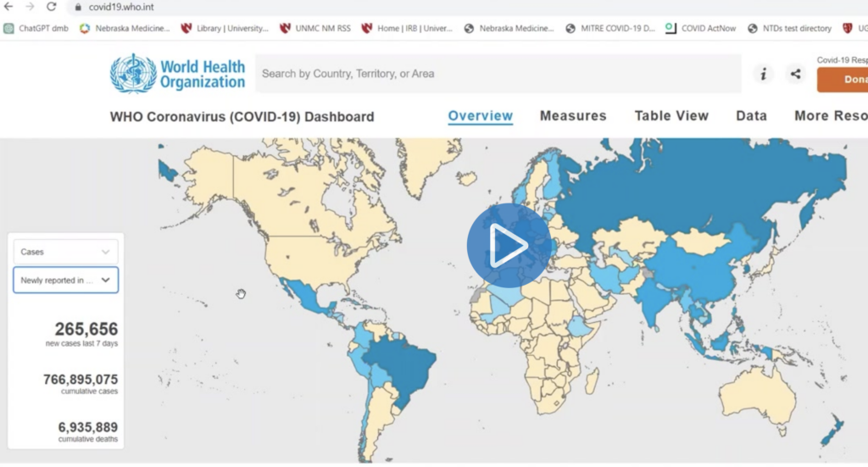Open first Nebraska Medicine bookmark

tap(125, 28)
